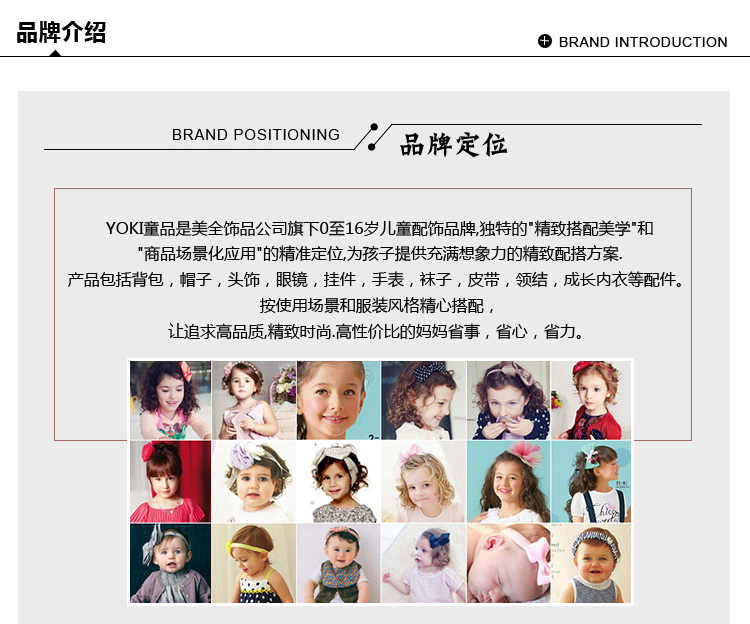750x624 pixels.
Task: Click the 品牌定位 calligraphy title
Action: [453, 144]
